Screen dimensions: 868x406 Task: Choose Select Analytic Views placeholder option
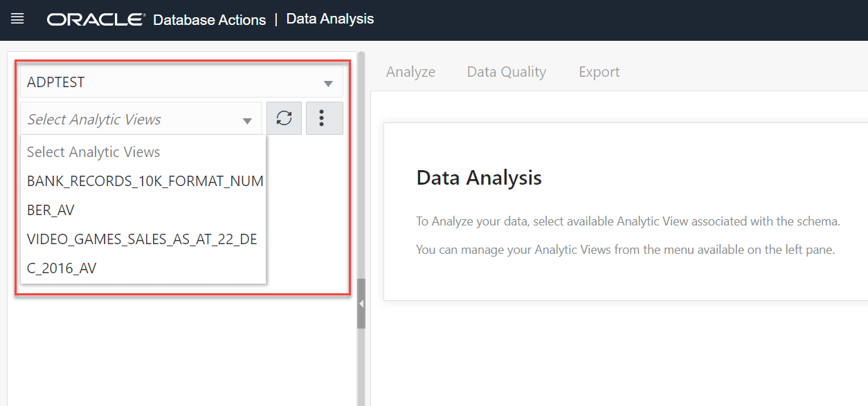93,151
